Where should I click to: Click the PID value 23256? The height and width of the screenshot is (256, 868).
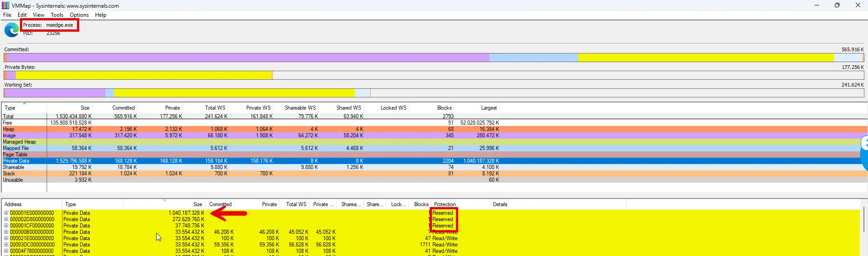click(x=53, y=33)
